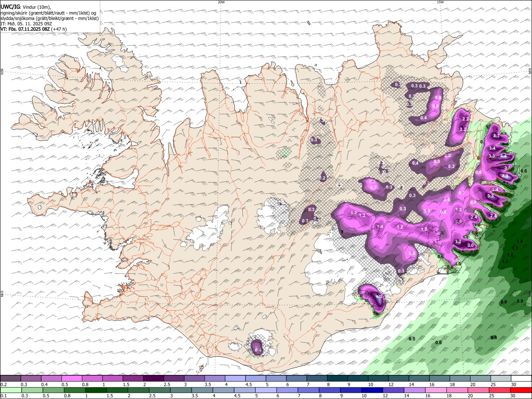Select the upper legend swatch between 1.5 and 2

133,379
